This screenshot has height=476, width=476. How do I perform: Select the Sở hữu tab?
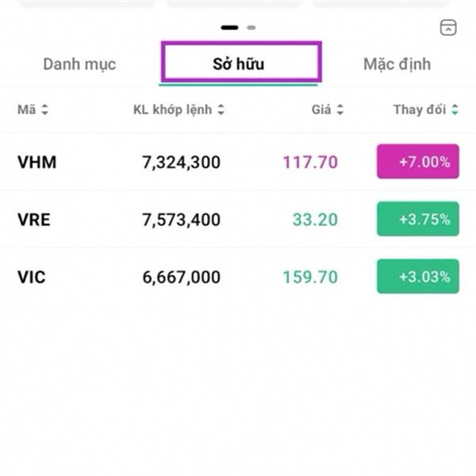tap(239, 64)
